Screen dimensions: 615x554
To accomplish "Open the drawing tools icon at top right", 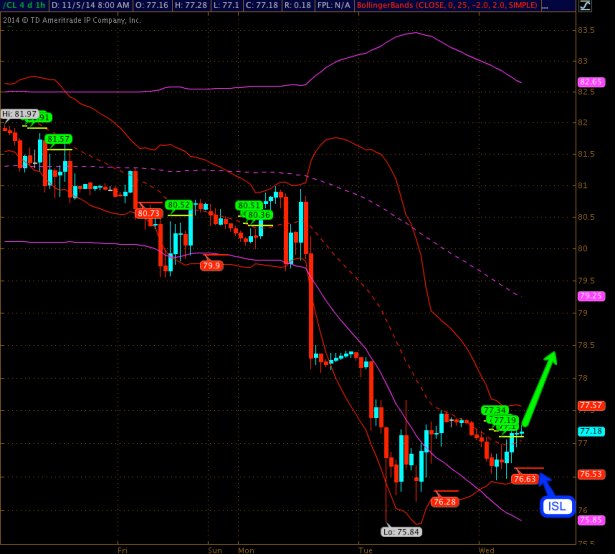I will 585,5.
